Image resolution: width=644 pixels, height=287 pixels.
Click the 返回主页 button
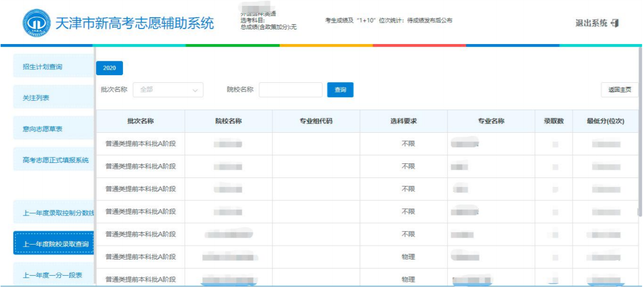(619, 90)
